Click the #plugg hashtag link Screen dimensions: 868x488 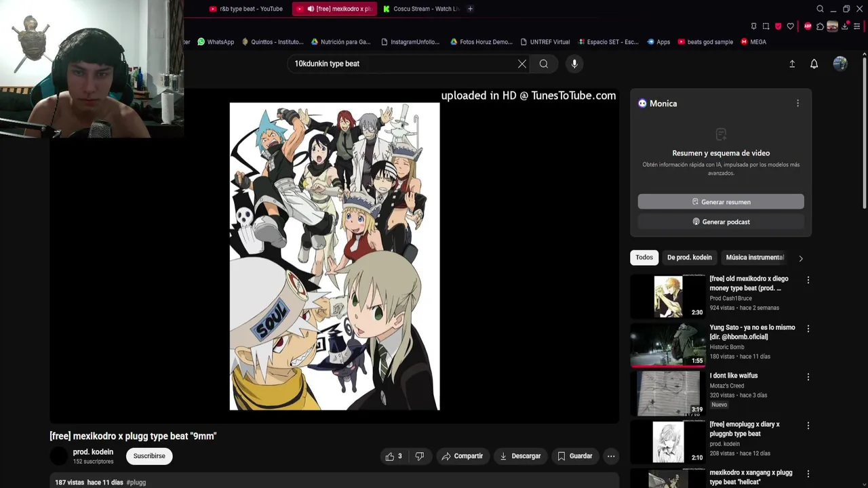pos(136,483)
